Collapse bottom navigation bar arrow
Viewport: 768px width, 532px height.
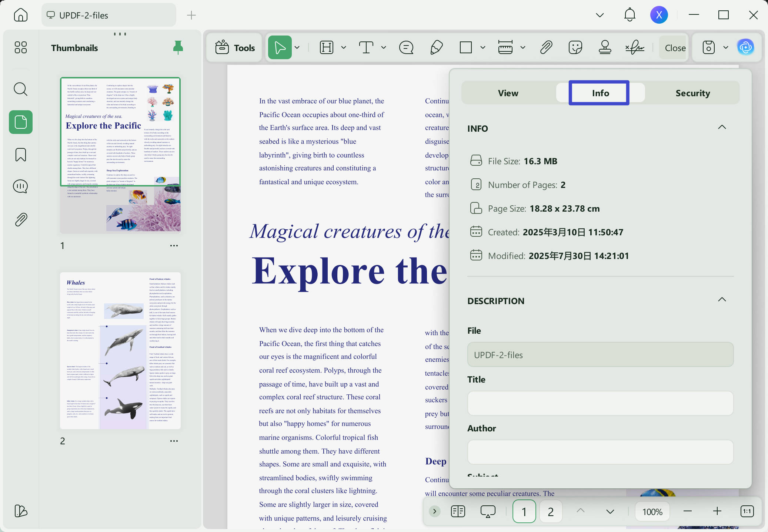434,511
